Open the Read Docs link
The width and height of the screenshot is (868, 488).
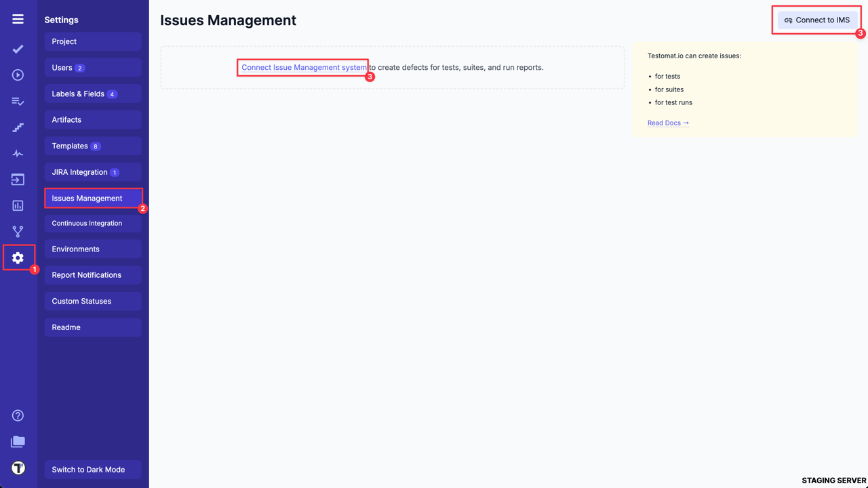point(668,123)
